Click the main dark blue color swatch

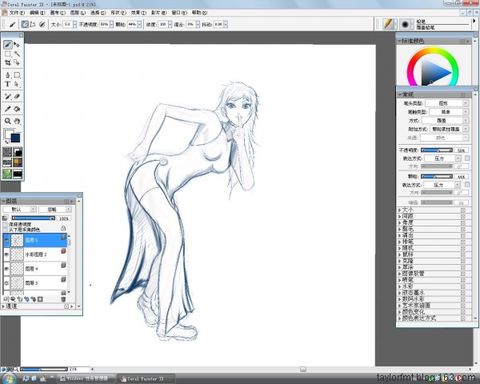15,138
